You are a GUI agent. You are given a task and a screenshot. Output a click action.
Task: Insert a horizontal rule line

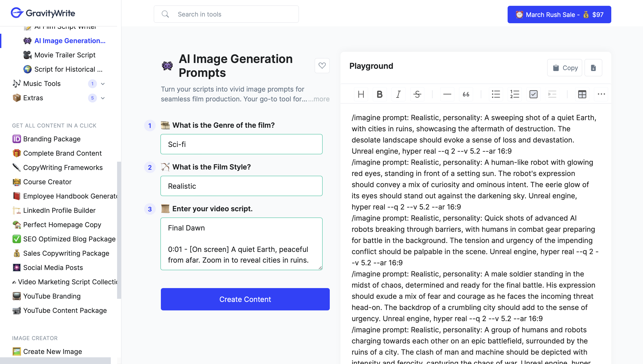[x=447, y=94]
